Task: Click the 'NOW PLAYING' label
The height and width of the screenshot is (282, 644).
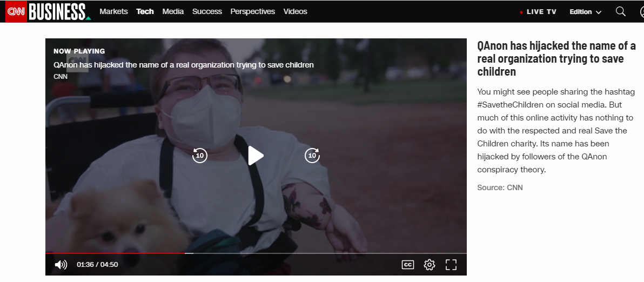Action: pos(79,51)
